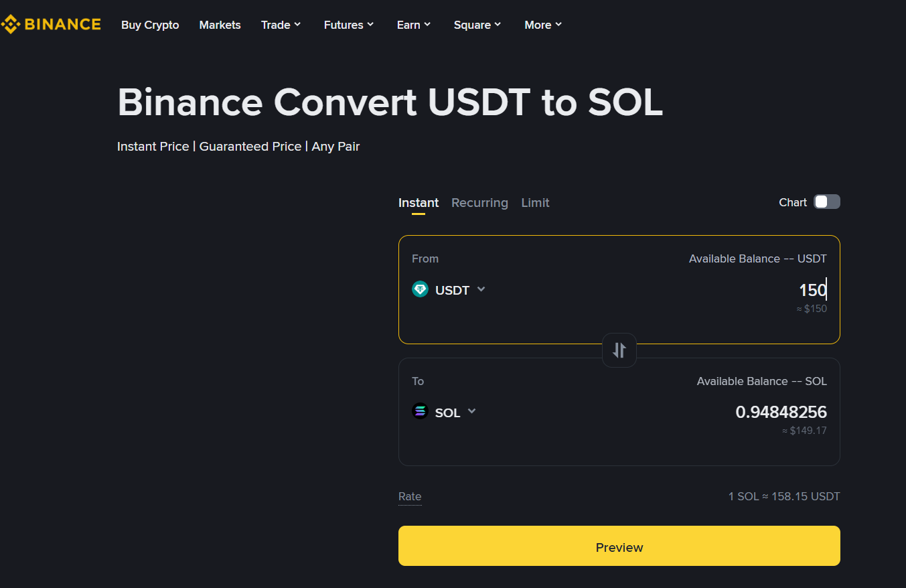
Task: Click the ≈ $150 estimate
Action: [x=812, y=309]
